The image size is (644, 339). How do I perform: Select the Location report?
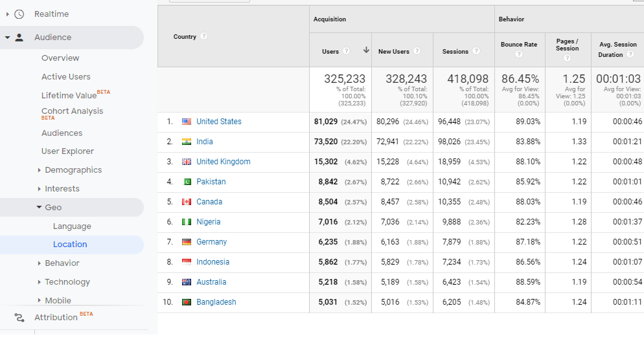click(x=70, y=245)
